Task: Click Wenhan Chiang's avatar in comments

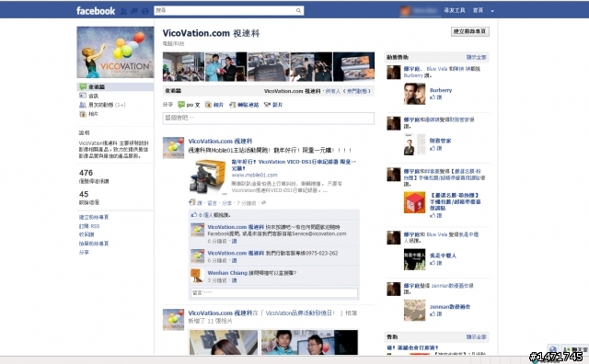Action: [x=197, y=276]
